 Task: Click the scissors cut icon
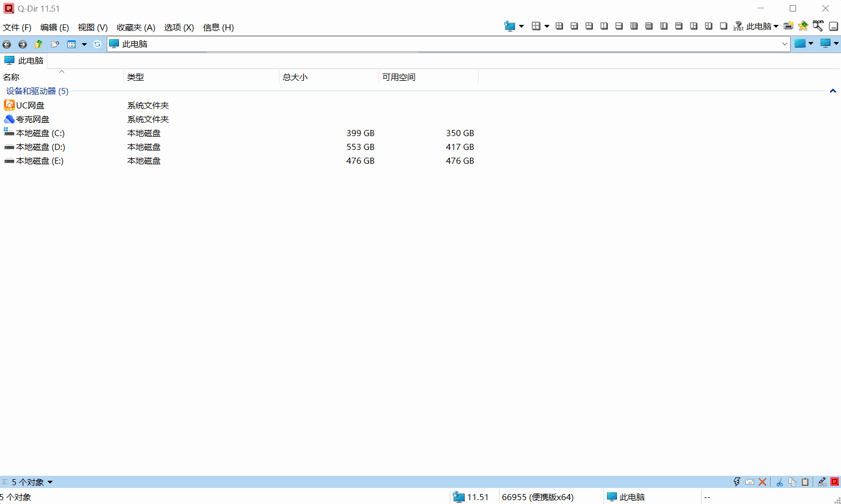[x=779, y=482]
